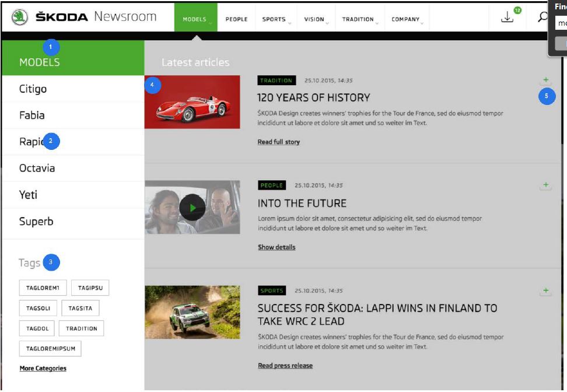Open the 120 YEARS OF HISTORY headline

314,97
